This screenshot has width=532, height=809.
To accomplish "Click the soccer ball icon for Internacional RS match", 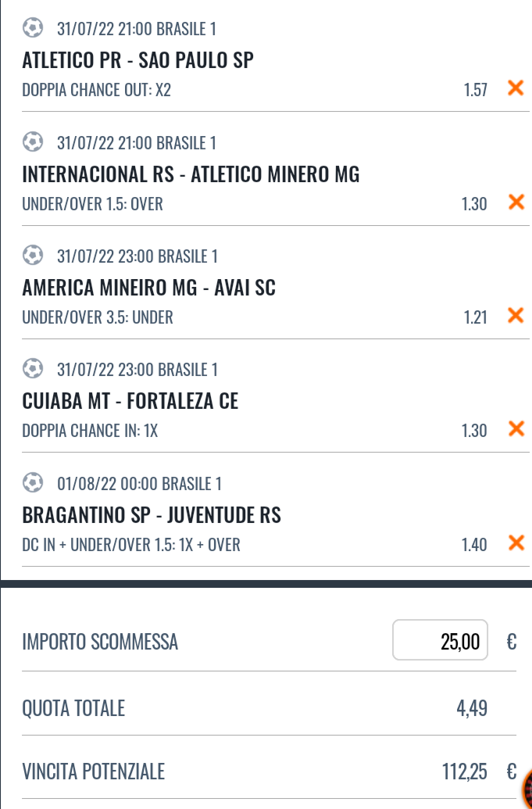I will 33,141.
